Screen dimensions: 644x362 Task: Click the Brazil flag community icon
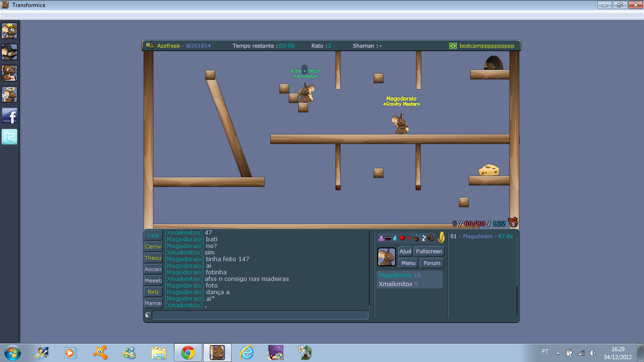[x=453, y=46]
